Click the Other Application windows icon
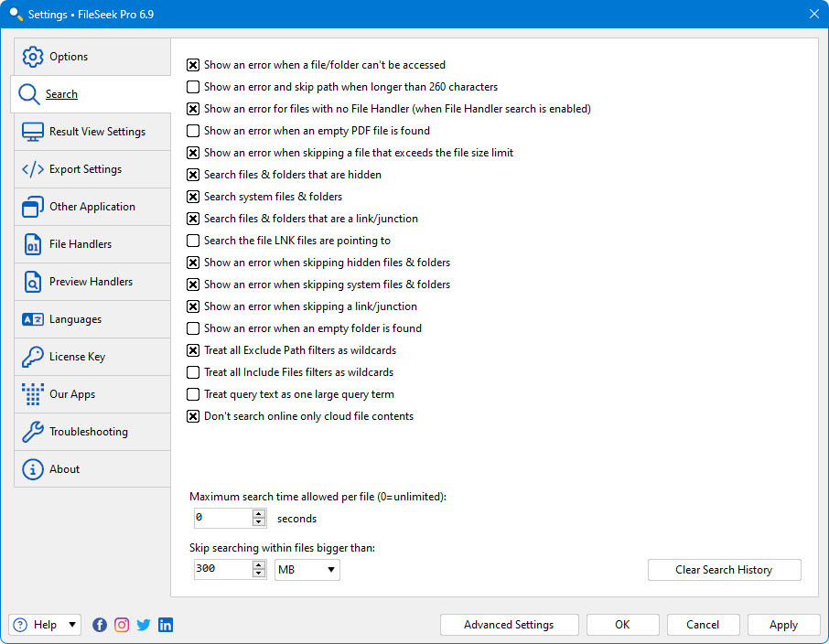829x644 pixels. 32,207
